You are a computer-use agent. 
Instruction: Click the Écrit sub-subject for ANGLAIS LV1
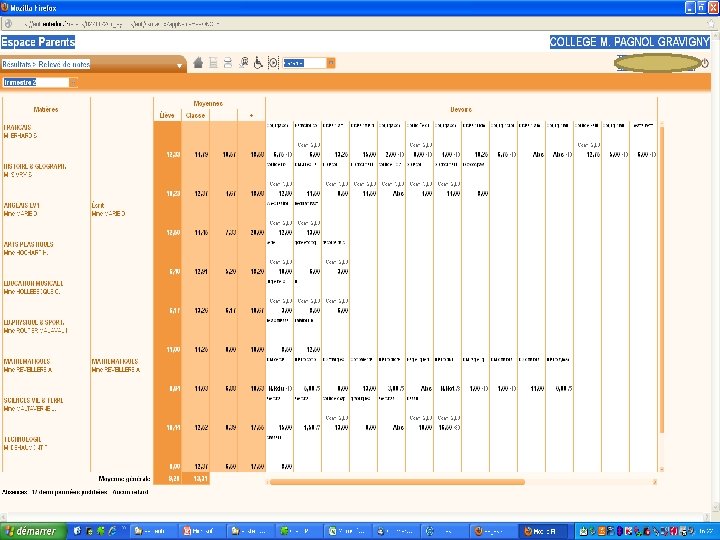98,205
